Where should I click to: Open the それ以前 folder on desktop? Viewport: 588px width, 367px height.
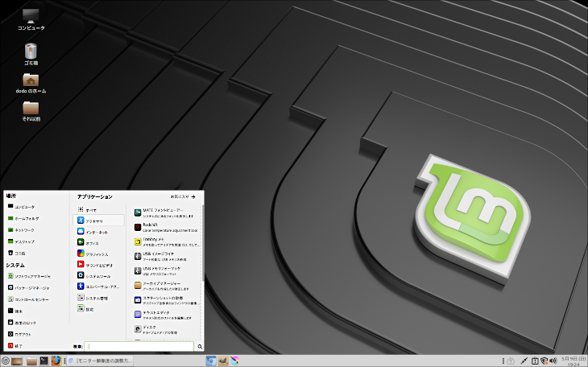point(31,111)
